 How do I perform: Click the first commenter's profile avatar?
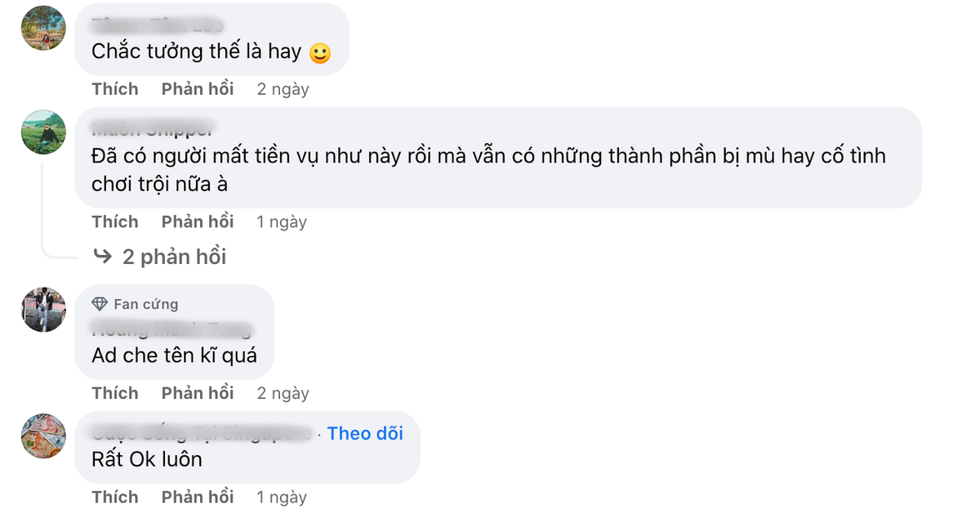point(43,28)
